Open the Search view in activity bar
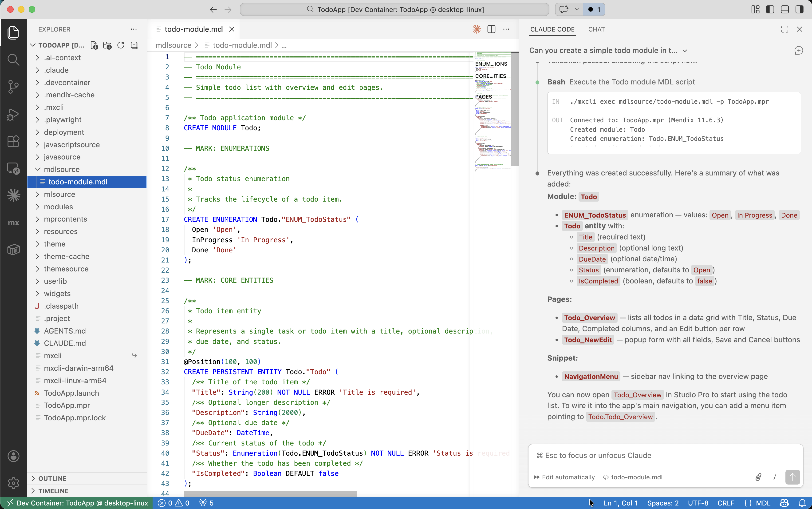The width and height of the screenshot is (812, 509). tap(13, 60)
